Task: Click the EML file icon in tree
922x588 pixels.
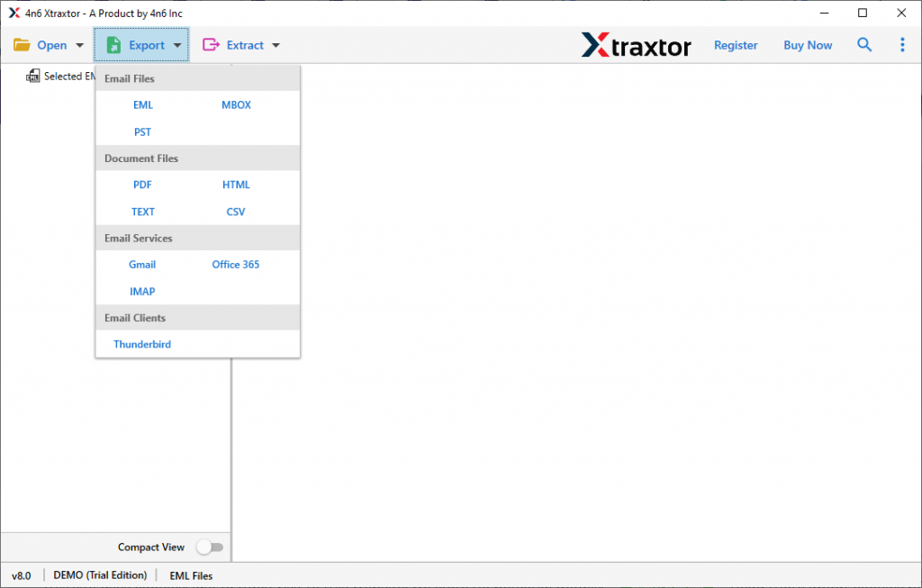Action: pyautogui.click(x=33, y=77)
